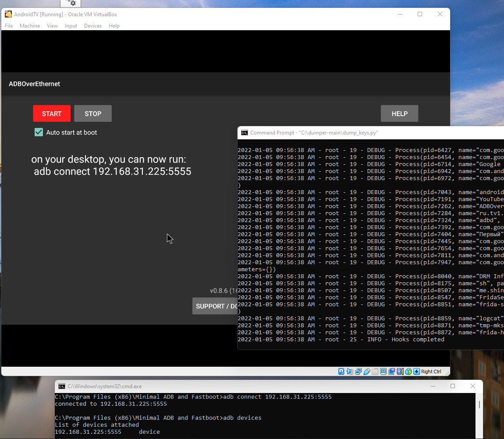Click the C:\Windows\system32\cmd.exe title text
The height and width of the screenshot is (439, 504).
(x=104, y=386)
